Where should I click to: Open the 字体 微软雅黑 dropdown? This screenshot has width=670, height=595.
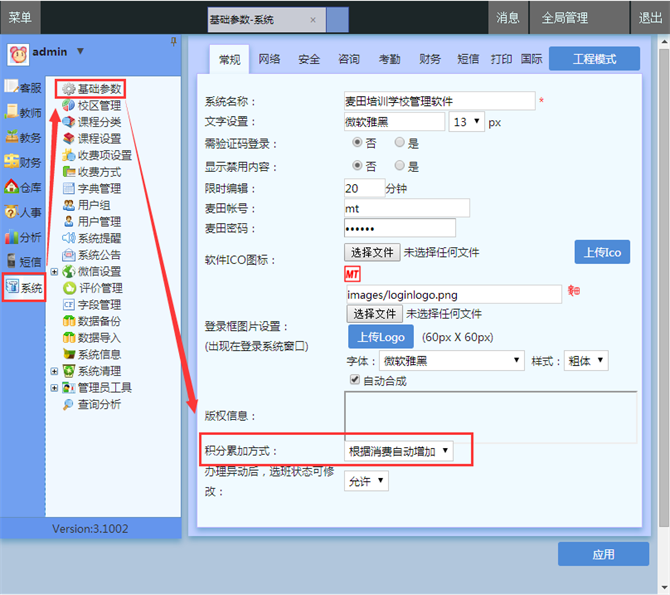tap(452, 361)
